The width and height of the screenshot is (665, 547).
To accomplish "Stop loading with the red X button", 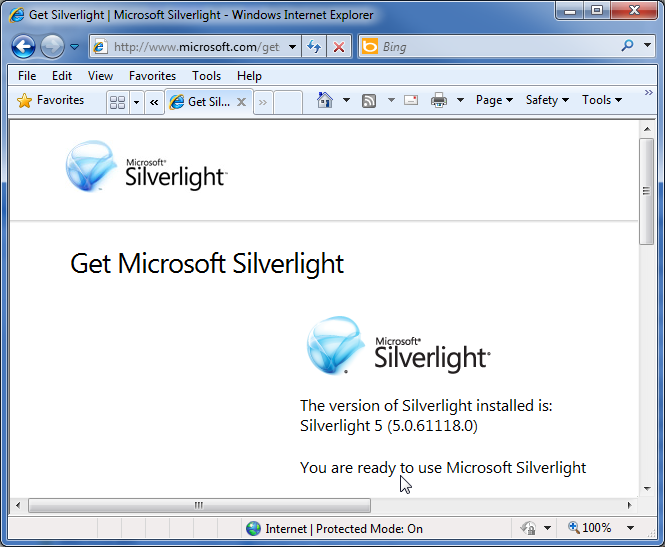I will click(339, 47).
